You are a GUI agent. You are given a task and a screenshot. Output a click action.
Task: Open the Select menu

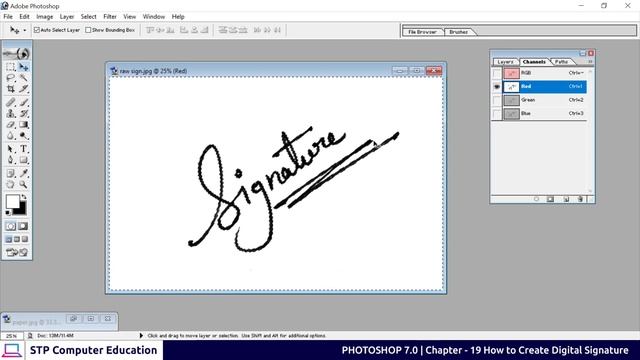[88, 17]
